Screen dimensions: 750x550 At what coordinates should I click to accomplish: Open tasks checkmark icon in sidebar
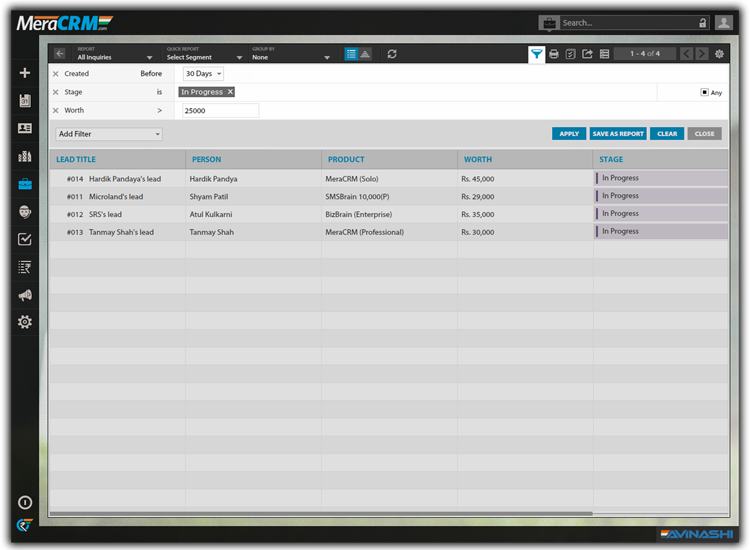tap(25, 239)
